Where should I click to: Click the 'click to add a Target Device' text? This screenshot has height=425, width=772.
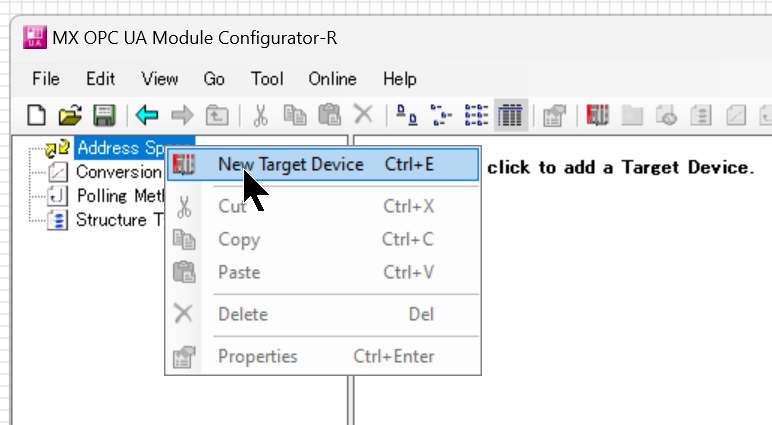point(620,167)
